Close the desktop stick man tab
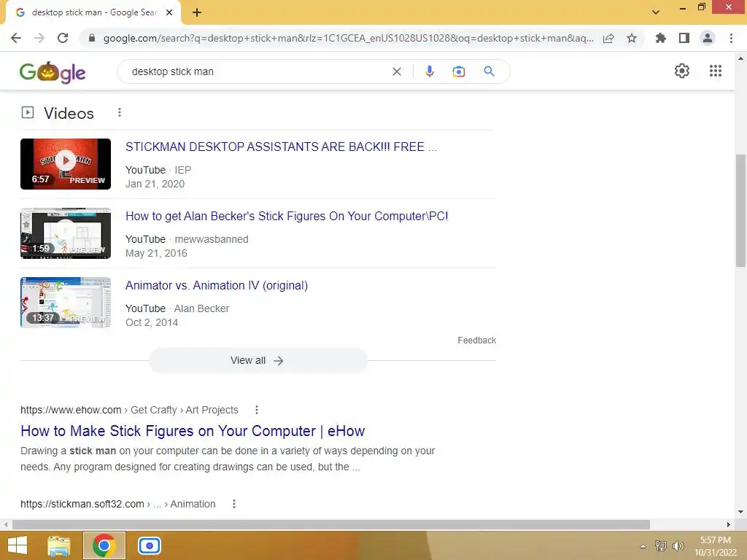This screenshot has width=747, height=560. [169, 13]
